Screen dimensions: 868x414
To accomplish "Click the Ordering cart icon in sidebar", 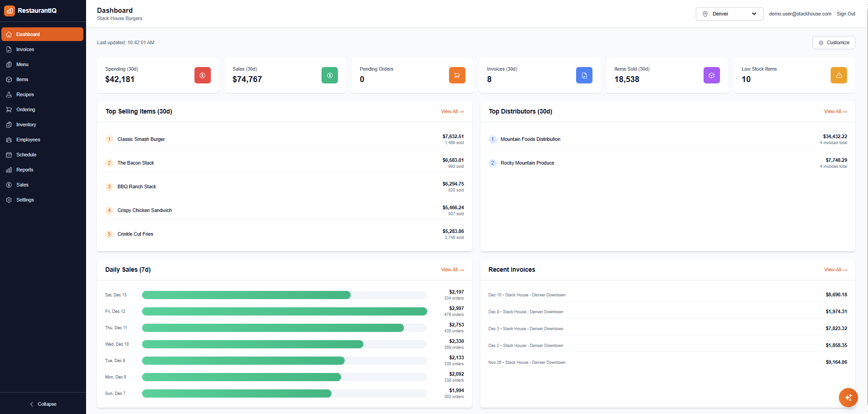I will point(9,109).
